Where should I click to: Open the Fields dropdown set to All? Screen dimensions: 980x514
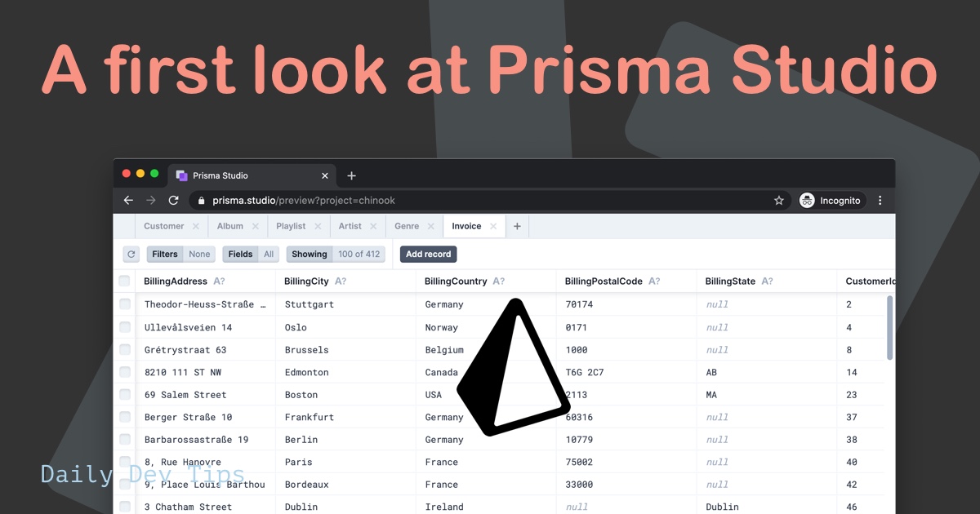[x=250, y=254]
